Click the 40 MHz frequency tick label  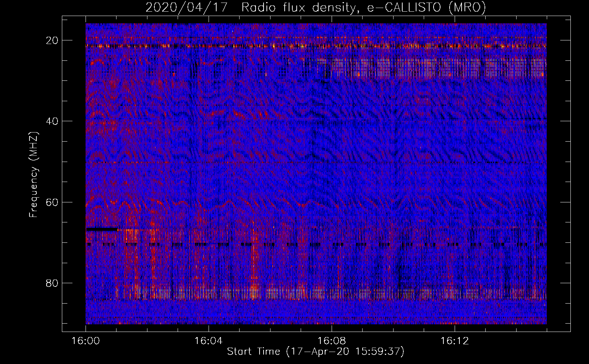click(52, 121)
